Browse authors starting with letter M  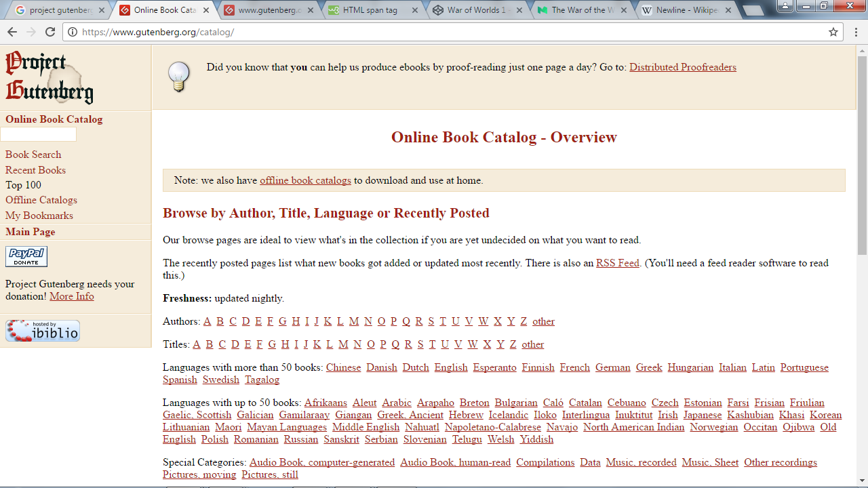point(354,321)
